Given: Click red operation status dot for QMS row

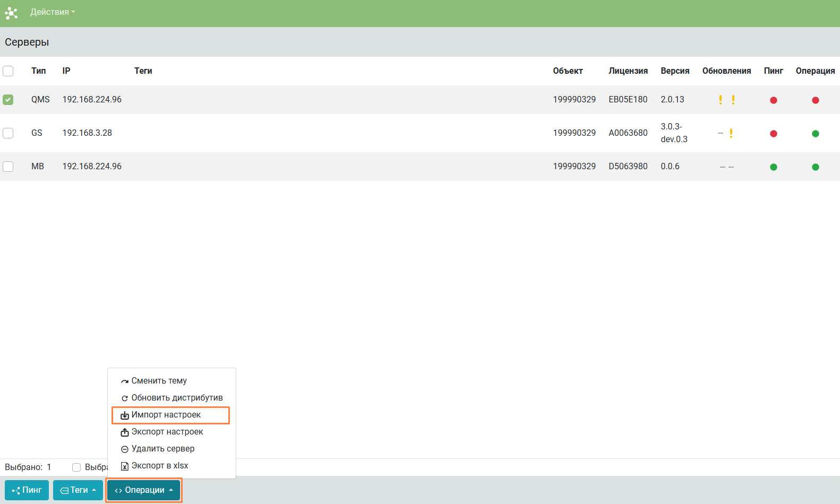Looking at the screenshot, I should (x=815, y=100).
